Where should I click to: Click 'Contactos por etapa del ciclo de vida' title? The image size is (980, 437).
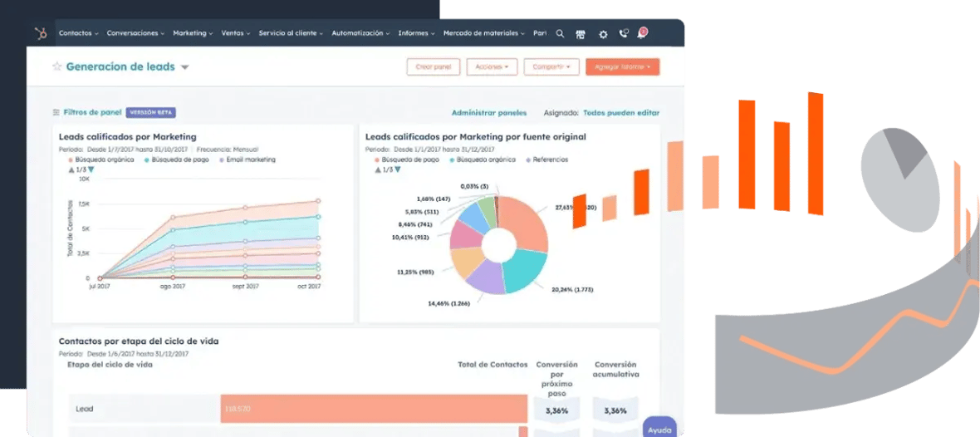[139, 341]
